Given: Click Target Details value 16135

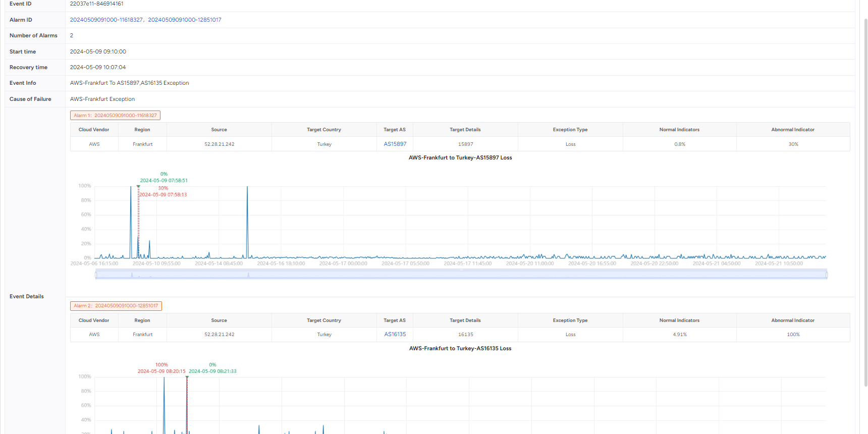Looking at the screenshot, I should pyautogui.click(x=465, y=335).
